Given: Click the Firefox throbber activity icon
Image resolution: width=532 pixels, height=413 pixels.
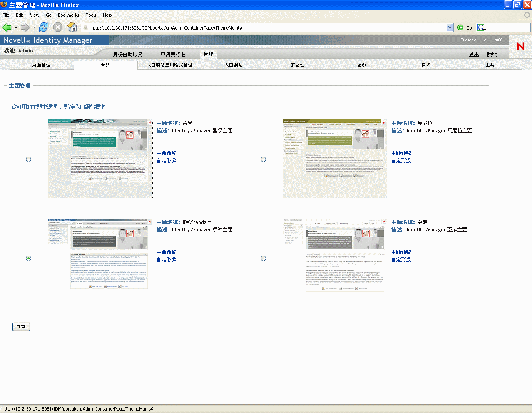Looking at the screenshot, I should click(x=527, y=15).
